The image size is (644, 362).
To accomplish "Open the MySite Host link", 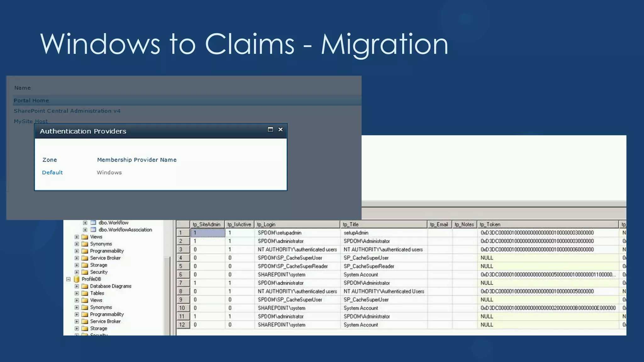I will point(31,121).
